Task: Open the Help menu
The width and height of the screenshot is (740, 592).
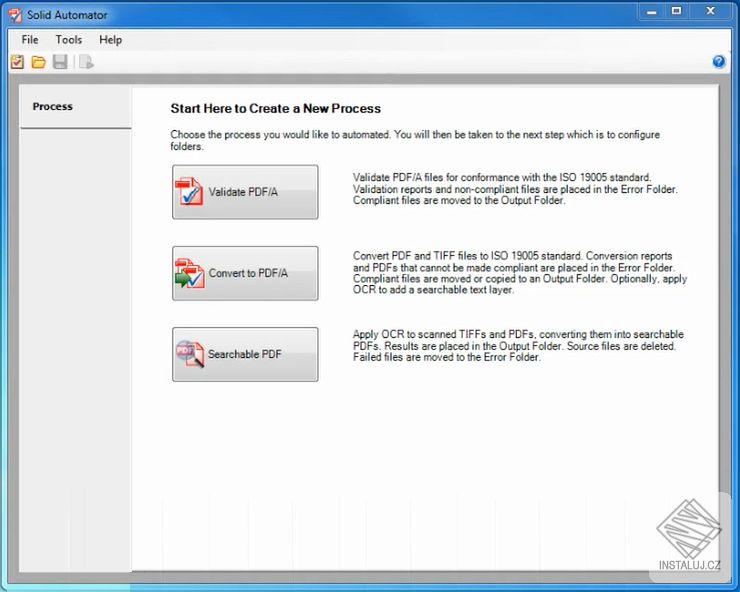Action: 110,40
